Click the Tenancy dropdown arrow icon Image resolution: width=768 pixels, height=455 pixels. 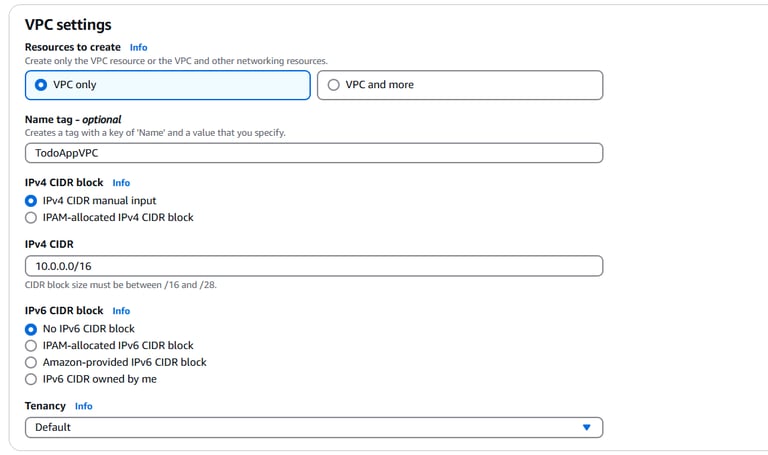coord(587,427)
